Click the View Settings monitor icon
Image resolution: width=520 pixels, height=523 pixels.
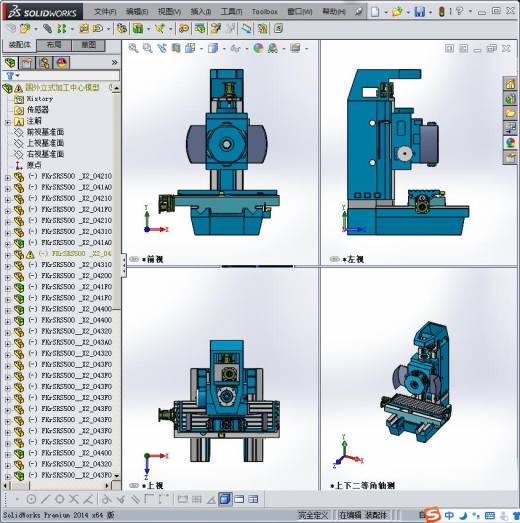(x=295, y=48)
